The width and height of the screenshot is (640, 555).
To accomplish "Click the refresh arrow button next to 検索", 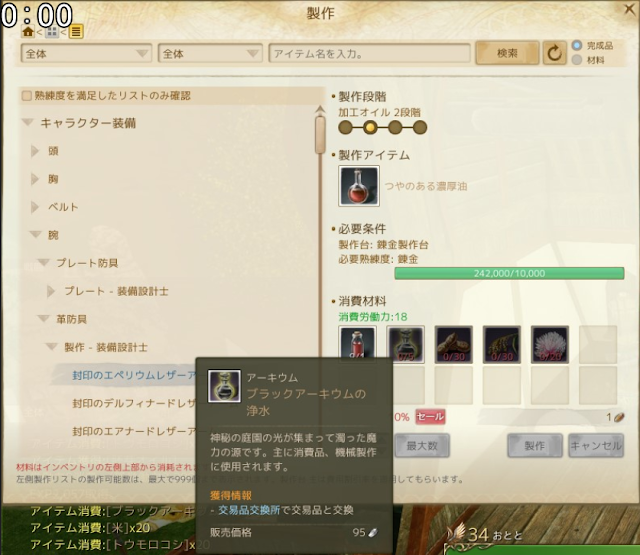I will [554, 53].
